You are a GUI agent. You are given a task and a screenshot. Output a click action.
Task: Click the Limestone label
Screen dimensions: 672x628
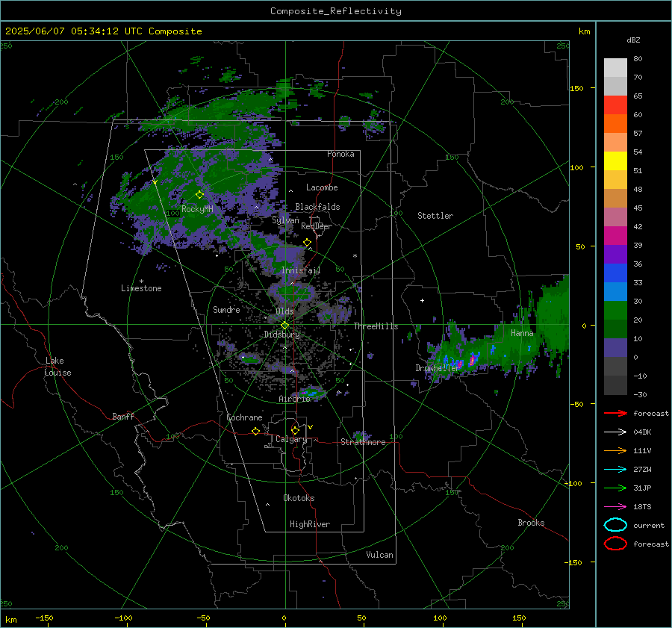[x=141, y=288]
